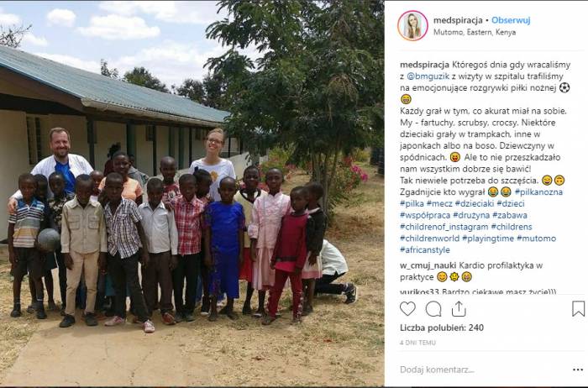
Task: Open the #africanstyle hashtag
Action: click(425, 249)
